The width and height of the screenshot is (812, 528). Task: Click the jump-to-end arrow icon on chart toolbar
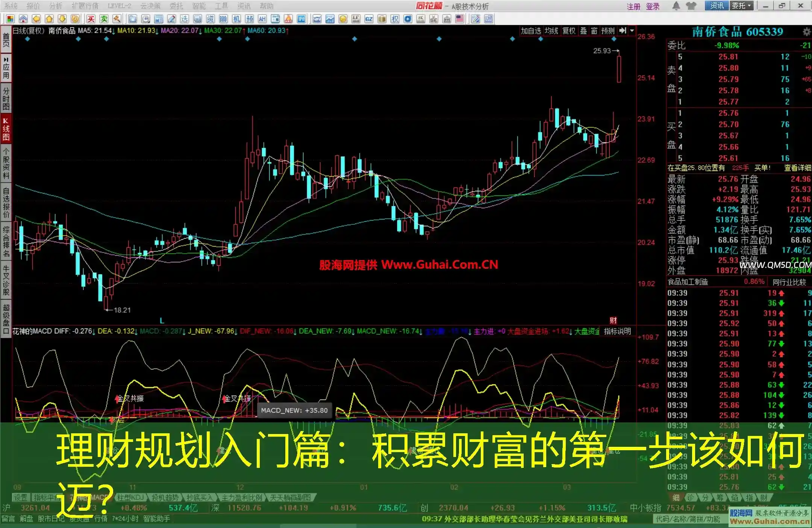(623, 31)
